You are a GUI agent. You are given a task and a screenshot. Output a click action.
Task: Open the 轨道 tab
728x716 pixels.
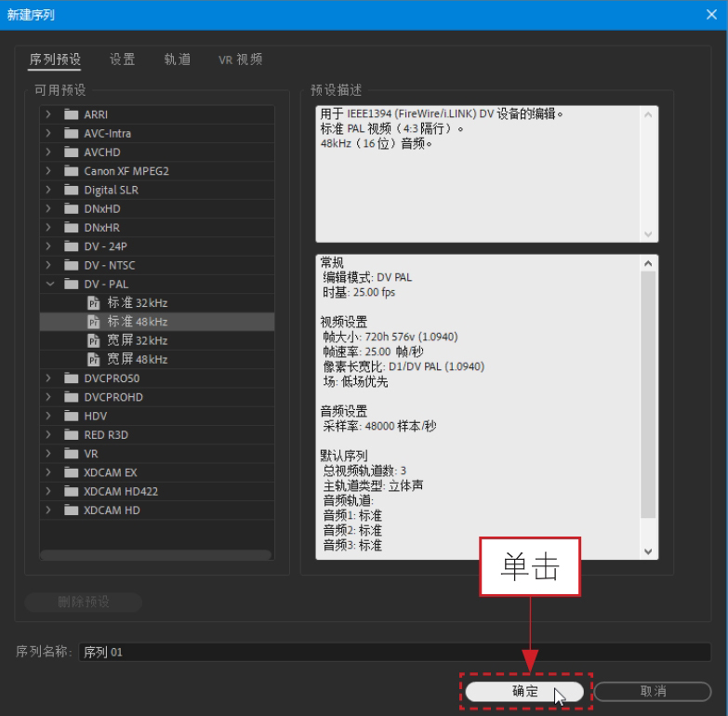pos(178,60)
